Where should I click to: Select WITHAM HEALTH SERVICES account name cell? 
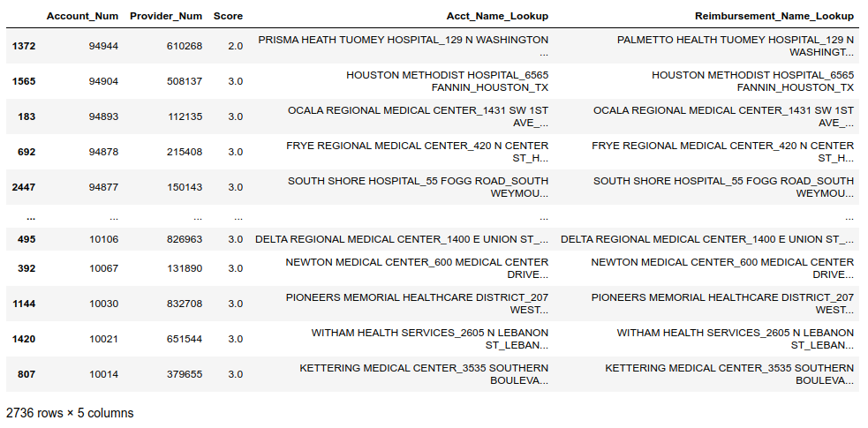point(429,339)
